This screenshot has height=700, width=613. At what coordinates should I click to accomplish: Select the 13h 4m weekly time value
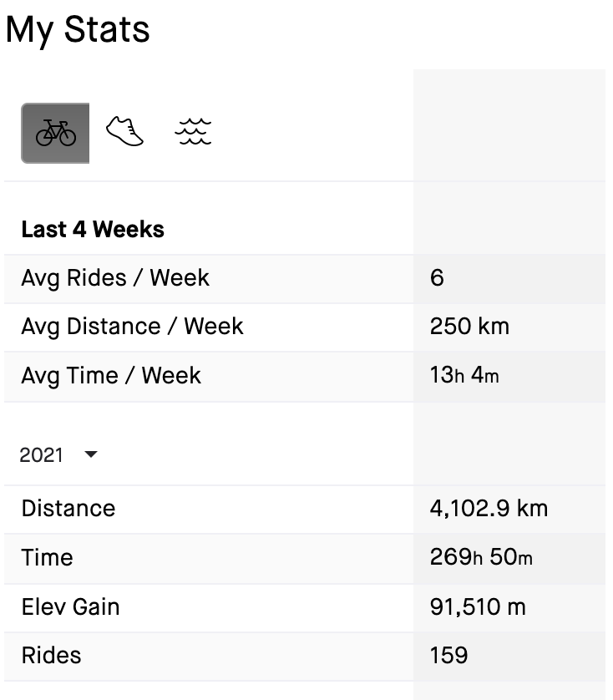pyautogui.click(x=464, y=375)
